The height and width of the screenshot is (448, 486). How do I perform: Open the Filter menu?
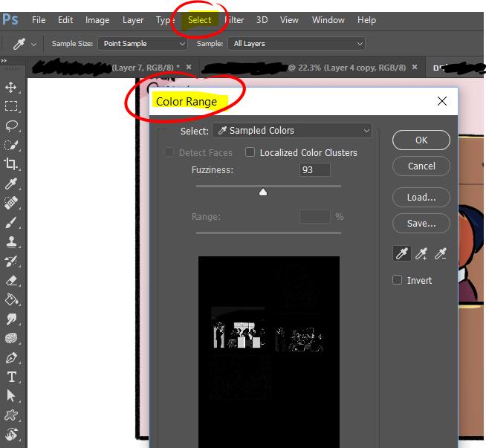(x=234, y=20)
